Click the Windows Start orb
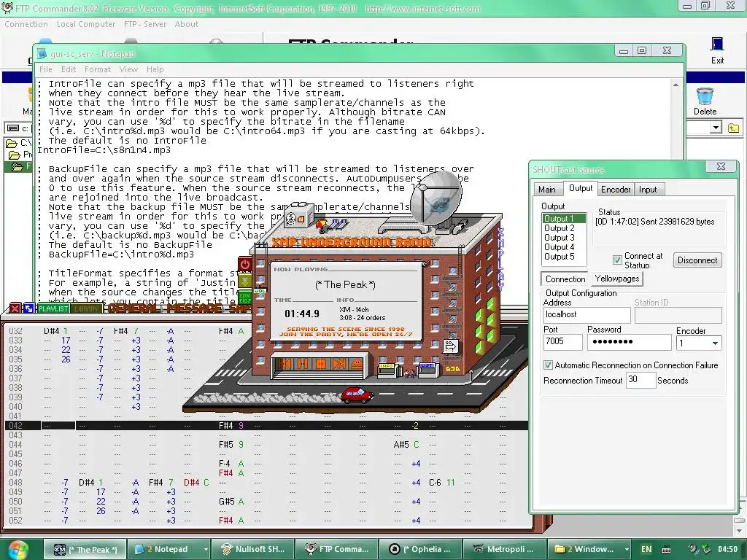 tap(18, 550)
